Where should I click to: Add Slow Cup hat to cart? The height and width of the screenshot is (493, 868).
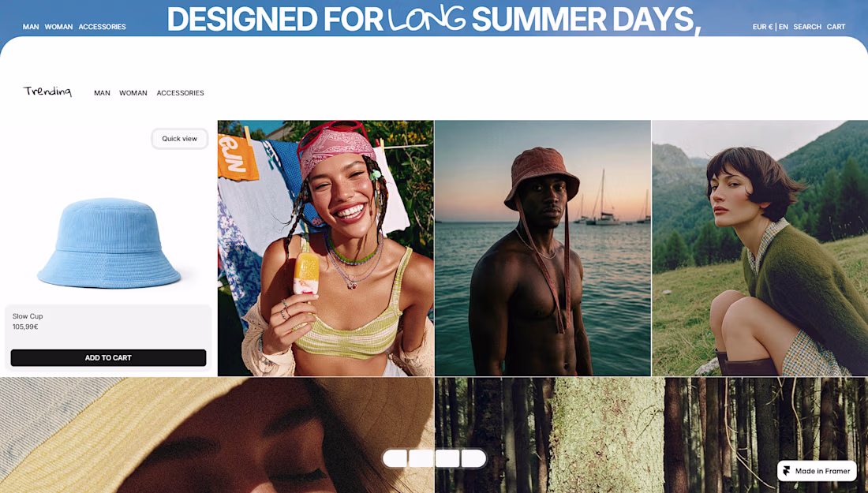pos(109,357)
